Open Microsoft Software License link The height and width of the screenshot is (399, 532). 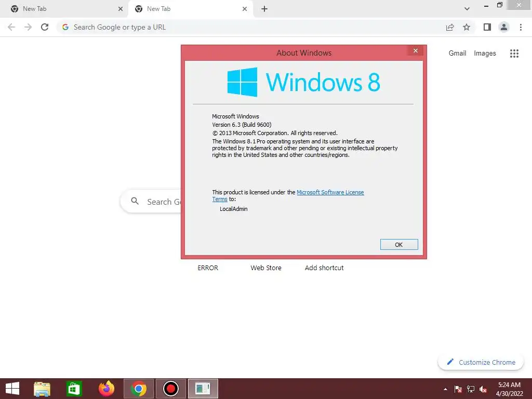[x=330, y=192]
